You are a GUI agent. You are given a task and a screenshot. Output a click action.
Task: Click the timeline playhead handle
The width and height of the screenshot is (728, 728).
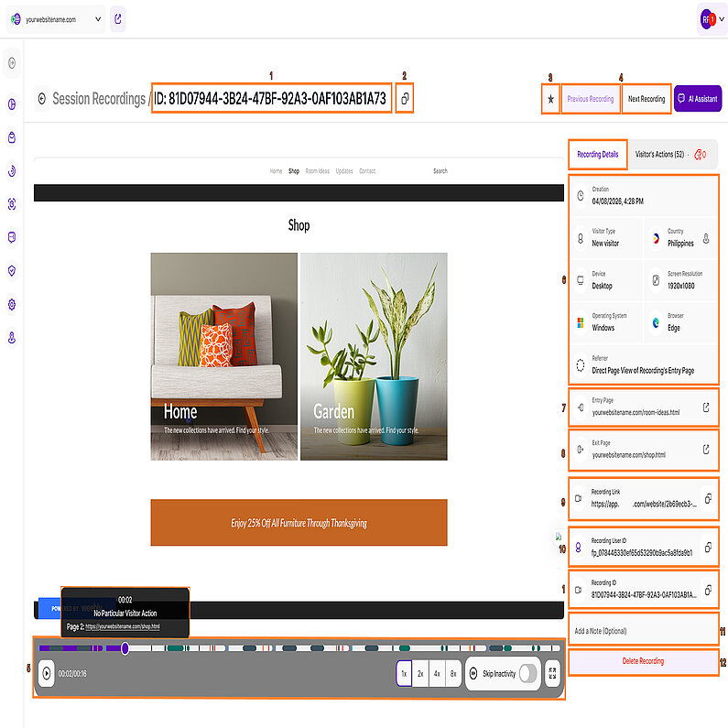pos(125,648)
